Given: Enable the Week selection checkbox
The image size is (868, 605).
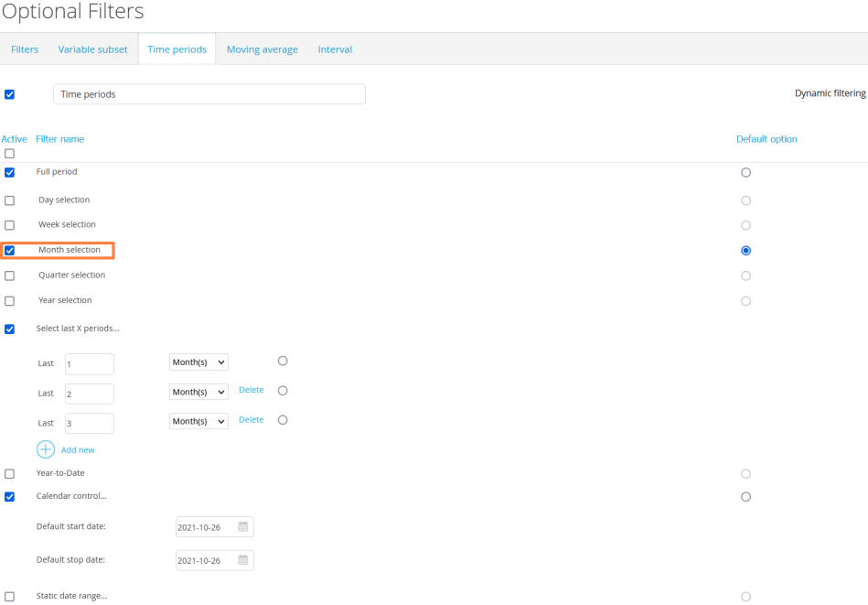Looking at the screenshot, I should (x=9, y=225).
